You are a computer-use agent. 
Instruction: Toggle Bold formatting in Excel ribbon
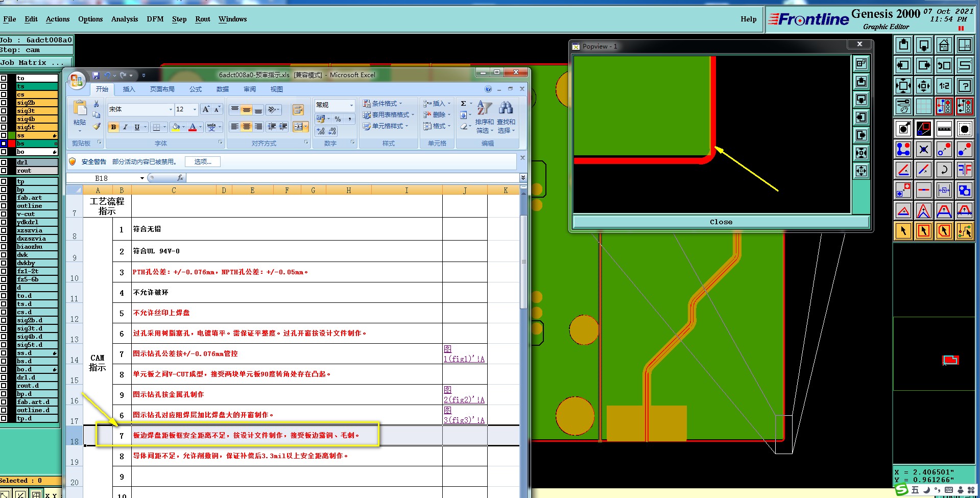pyautogui.click(x=113, y=127)
